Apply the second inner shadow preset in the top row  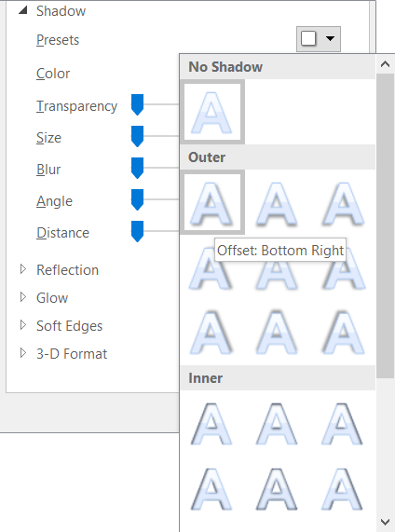point(278,423)
